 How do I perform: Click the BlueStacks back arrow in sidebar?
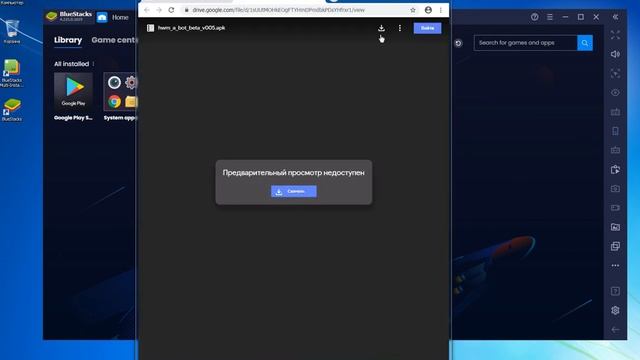coord(615,329)
